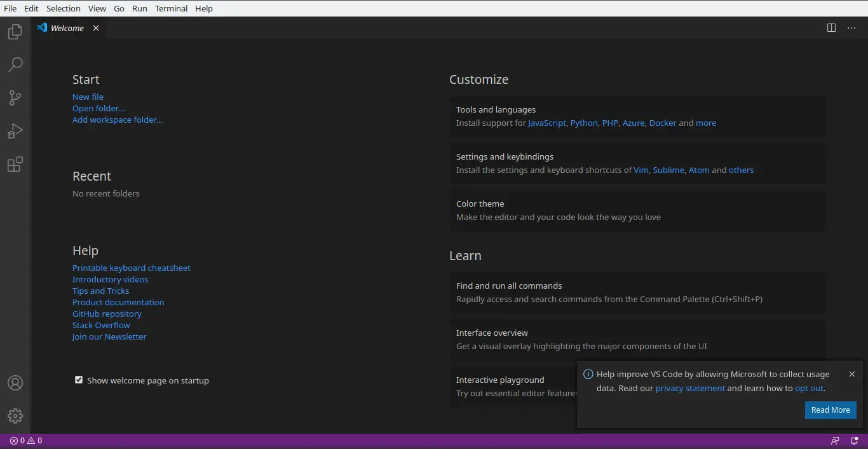
Task: Open the Color theme option
Action: 637,211
